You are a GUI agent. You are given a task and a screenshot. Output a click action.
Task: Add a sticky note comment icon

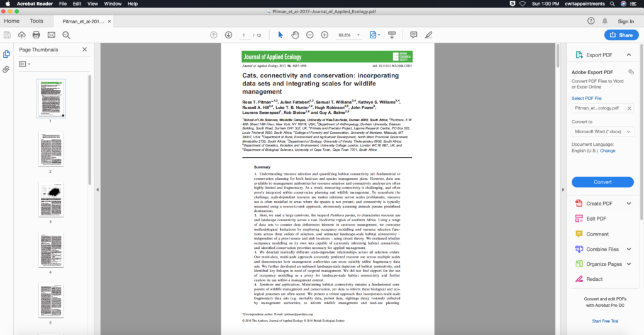tap(414, 35)
